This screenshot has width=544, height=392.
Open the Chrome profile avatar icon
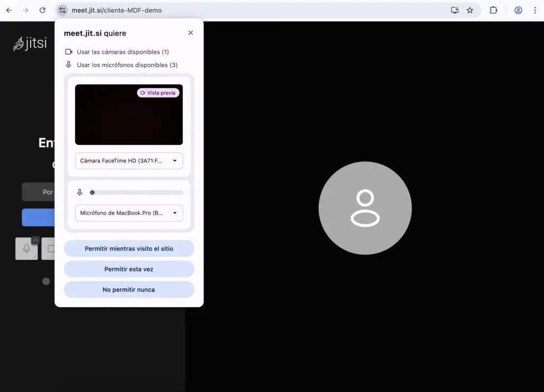pos(518,11)
